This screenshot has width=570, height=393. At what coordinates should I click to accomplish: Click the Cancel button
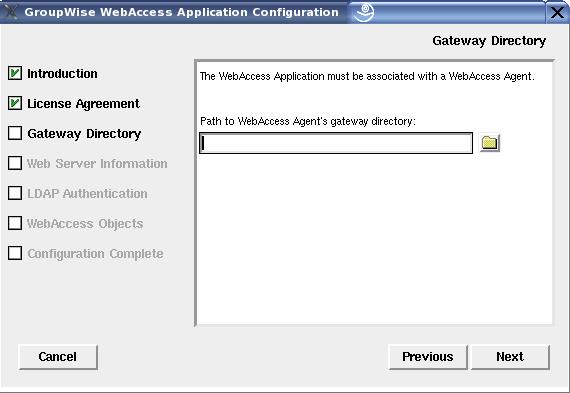(58, 357)
